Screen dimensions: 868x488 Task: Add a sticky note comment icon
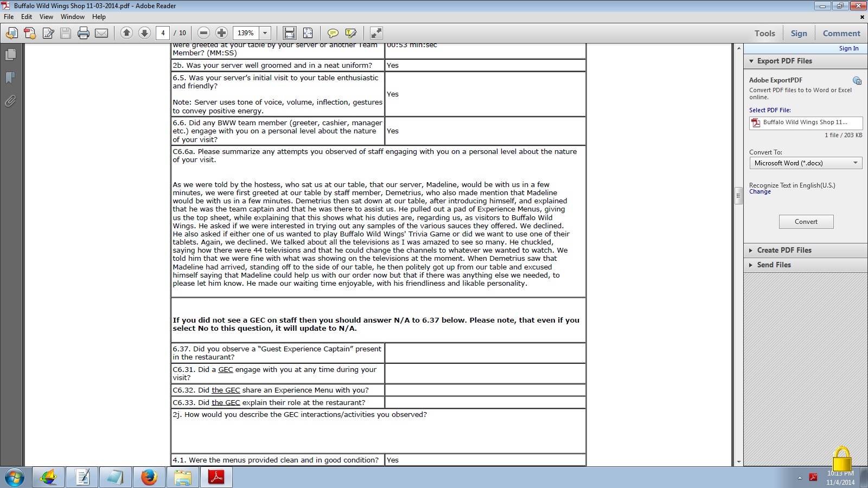(x=333, y=33)
